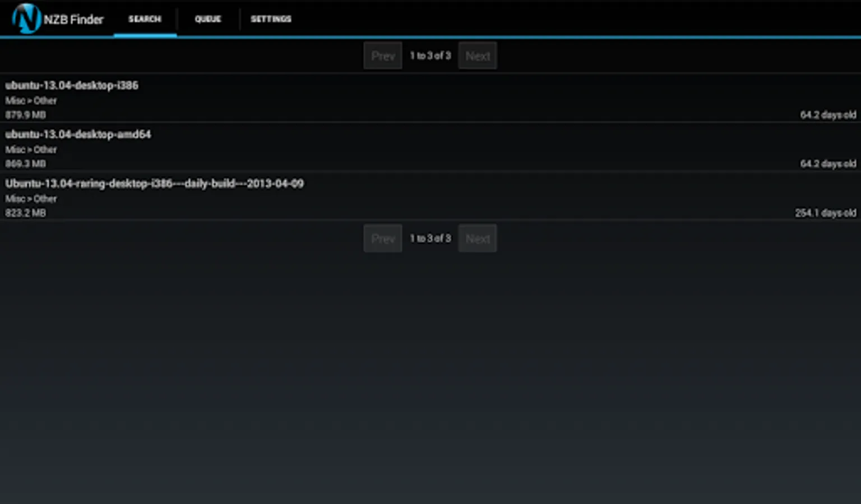Viewport: 861px width, 504px height.
Task: Select ubuntu-13.04-desktop-i386 result
Action: [x=430, y=98]
